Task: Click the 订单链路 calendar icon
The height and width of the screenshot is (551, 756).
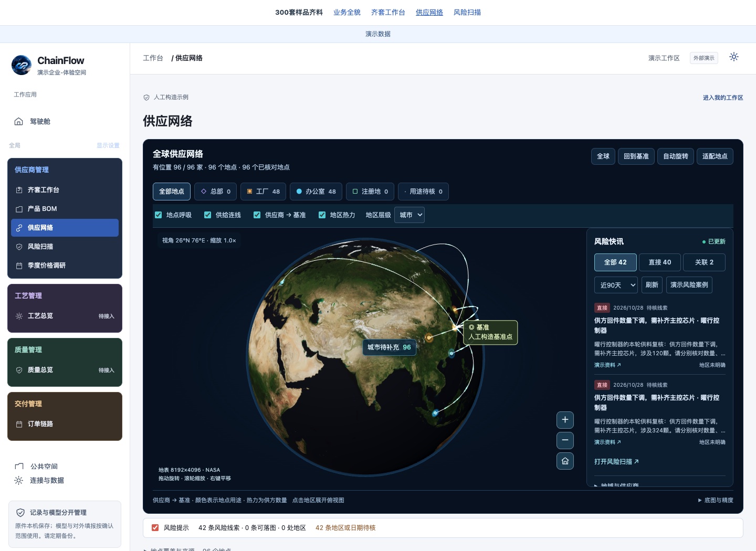Action: tap(19, 424)
